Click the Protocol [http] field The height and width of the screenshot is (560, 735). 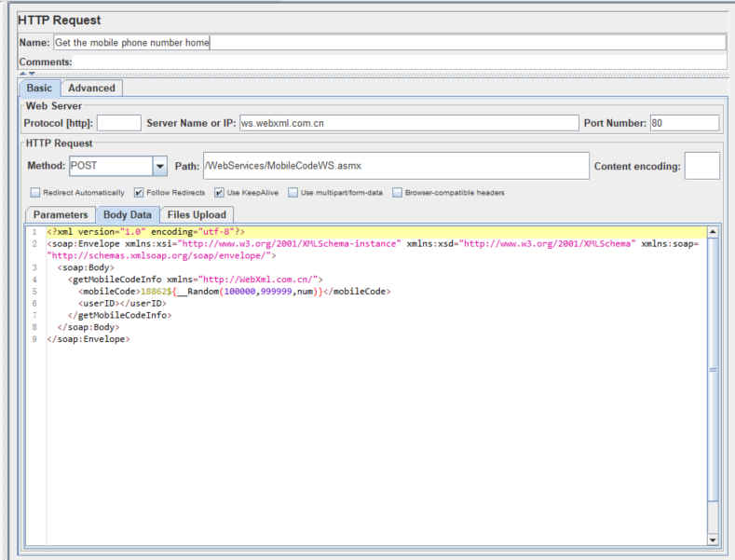[x=119, y=123]
